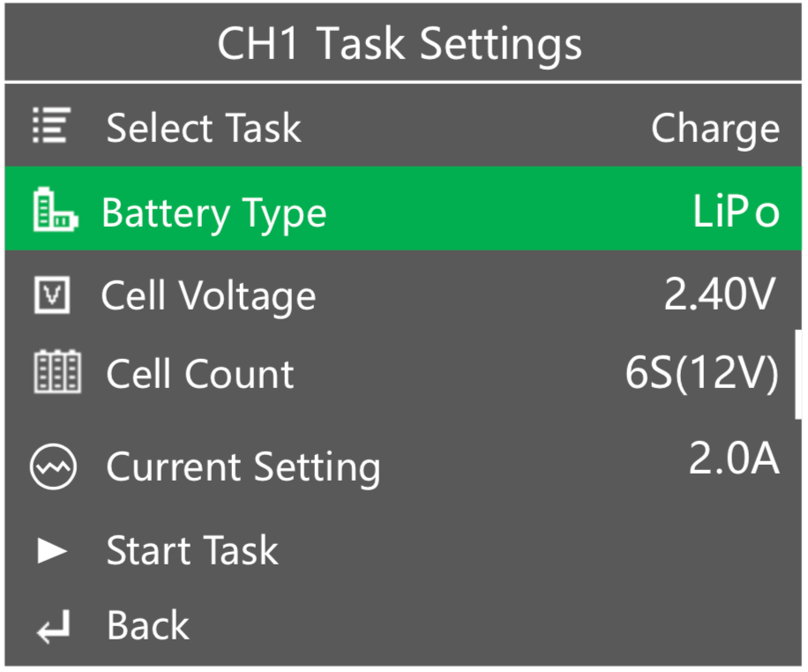The width and height of the screenshot is (808, 672).
Task: Select the Cell Voltage label
Action: (208, 295)
